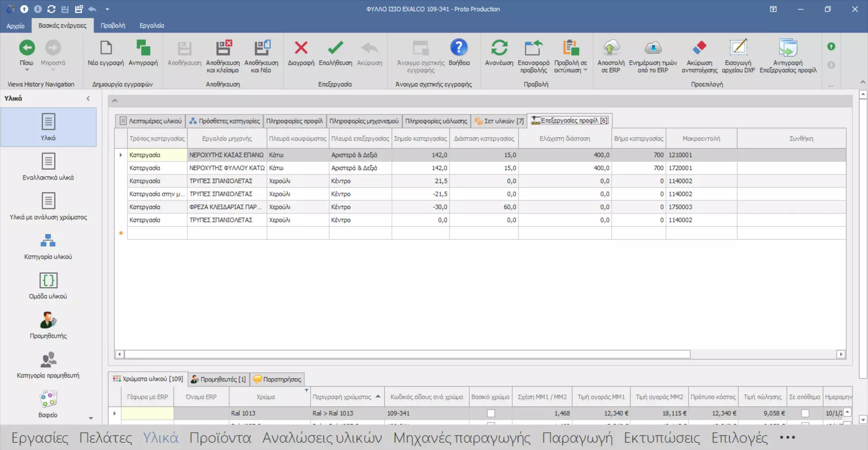868x450 pixels.
Task: Click the Αντιγραφή copy icon
Action: coord(143,48)
